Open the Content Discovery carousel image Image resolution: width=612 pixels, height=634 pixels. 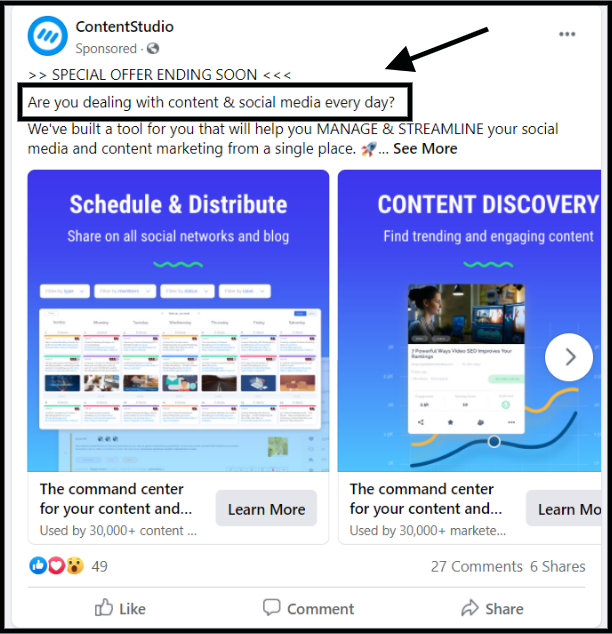469,321
